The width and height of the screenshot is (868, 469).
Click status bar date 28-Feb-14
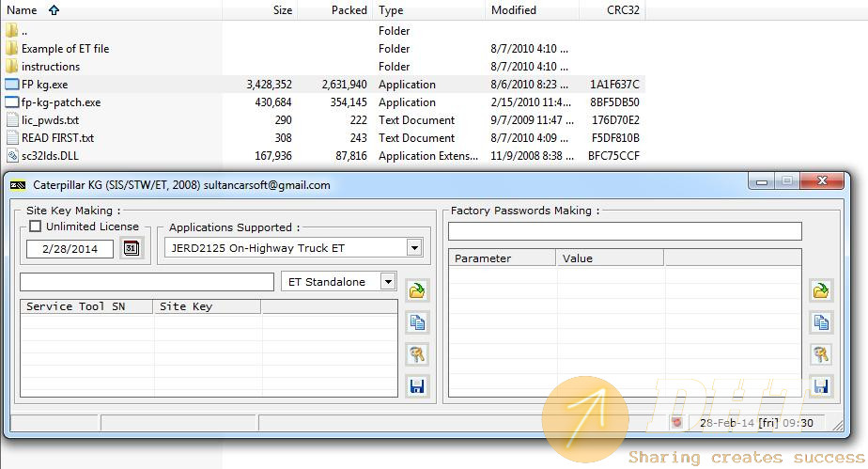click(x=727, y=423)
